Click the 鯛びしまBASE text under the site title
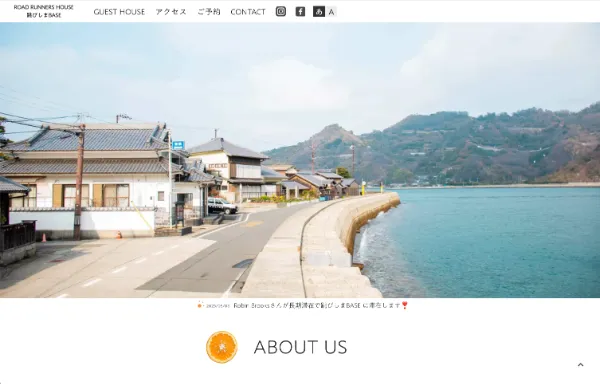 point(44,15)
